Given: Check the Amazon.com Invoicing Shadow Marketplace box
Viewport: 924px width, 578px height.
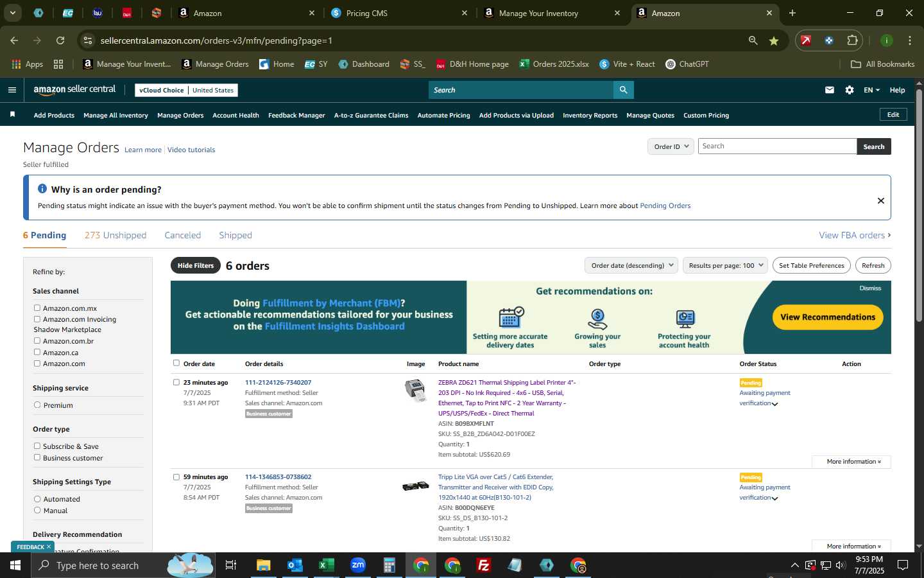Looking at the screenshot, I should pyautogui.click(x=37, y=319).
